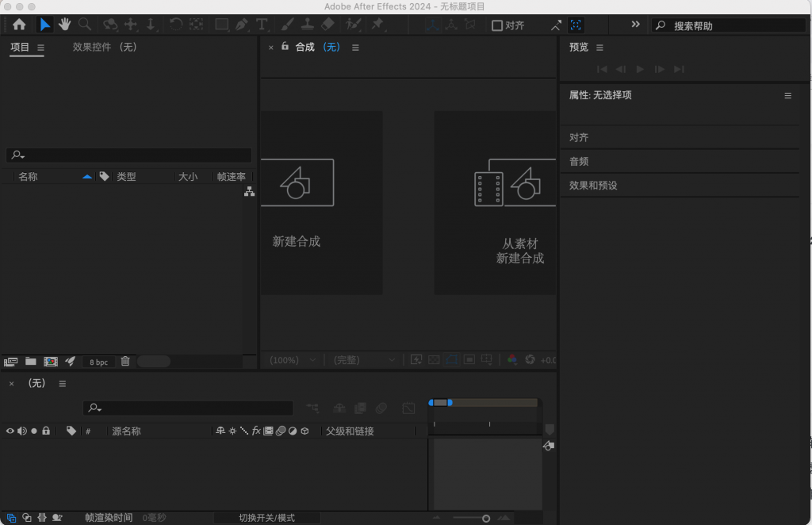This screenshot has height=525, width=812.
Task: Open the 100% magnification dropdown
Action: pos(292,359)
